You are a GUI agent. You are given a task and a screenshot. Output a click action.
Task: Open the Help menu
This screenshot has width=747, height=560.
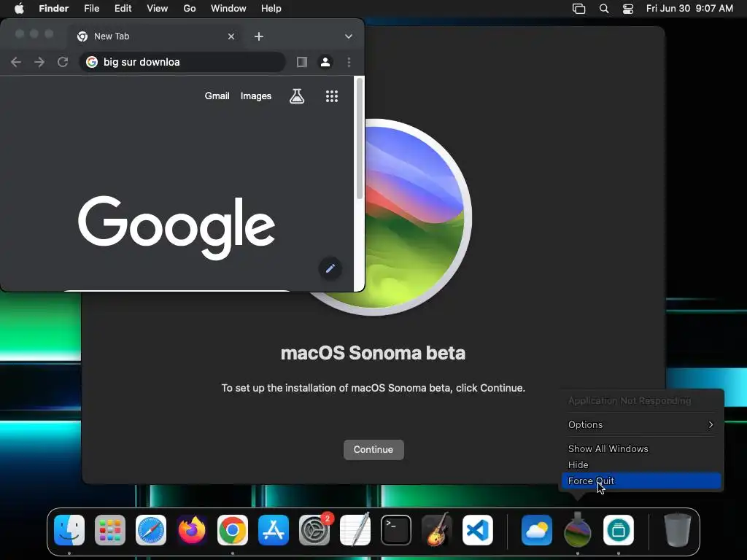[x=271, y=9]
